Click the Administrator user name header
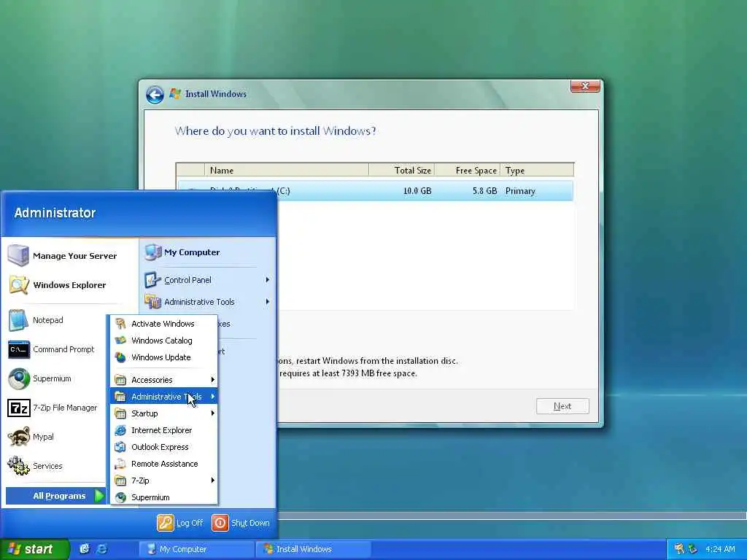747x560 pixels. pyautogui.click(x=55, y=213)
